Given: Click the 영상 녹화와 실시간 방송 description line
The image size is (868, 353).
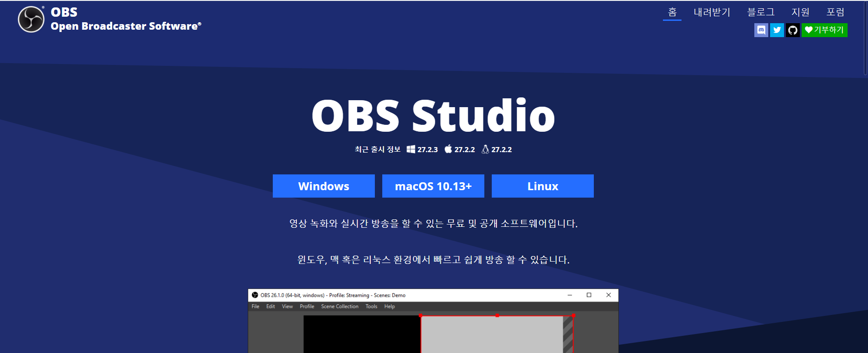Looking at the screenshot, I should coord(433,224).
